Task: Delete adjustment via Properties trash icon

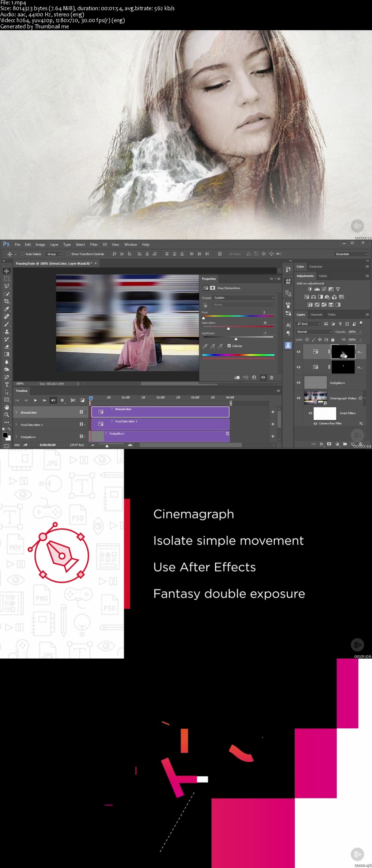Action: tap(271, 377)
